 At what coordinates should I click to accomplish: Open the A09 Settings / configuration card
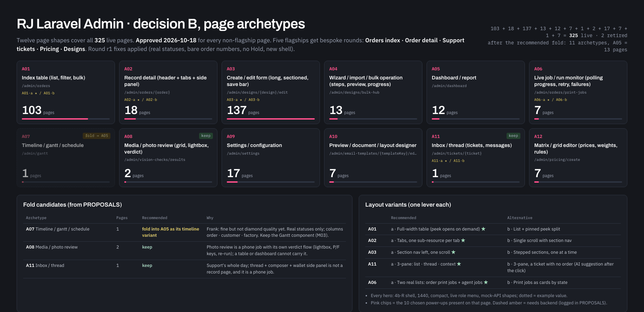tap(271, 158)
